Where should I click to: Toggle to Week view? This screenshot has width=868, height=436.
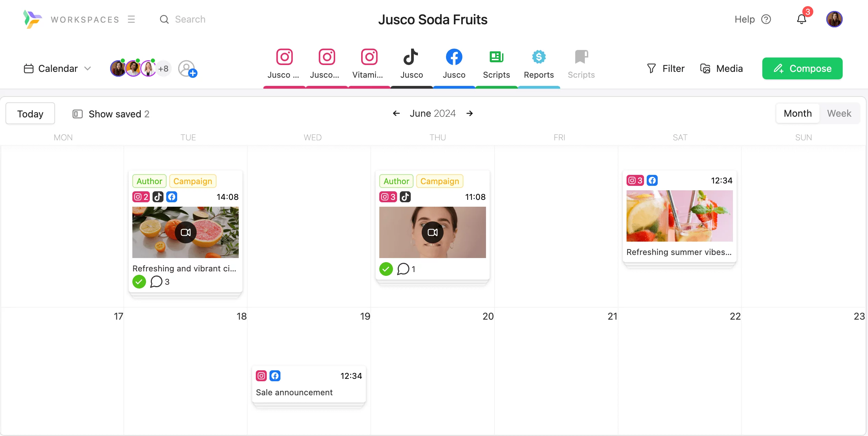(x=839, y=114)
